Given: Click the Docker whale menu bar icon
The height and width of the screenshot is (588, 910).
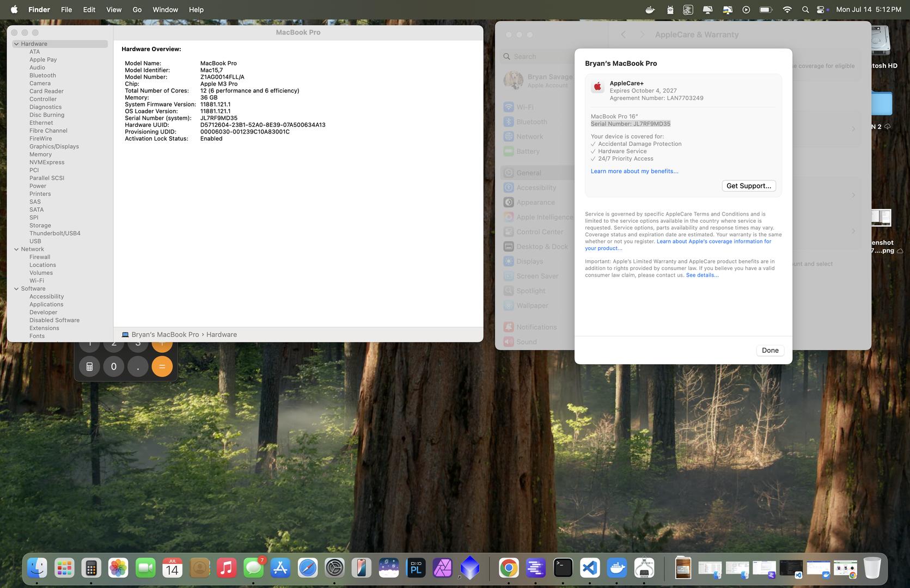Looking at the screenshot, I should (650, 9).
